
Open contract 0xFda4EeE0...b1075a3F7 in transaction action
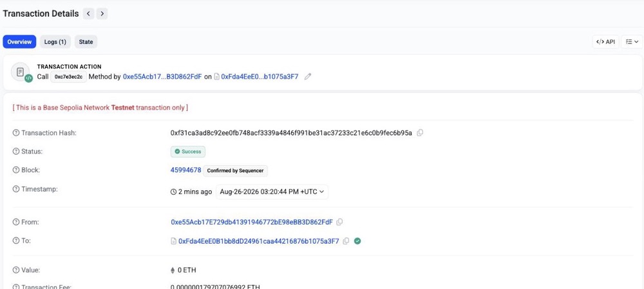point(260,77)
